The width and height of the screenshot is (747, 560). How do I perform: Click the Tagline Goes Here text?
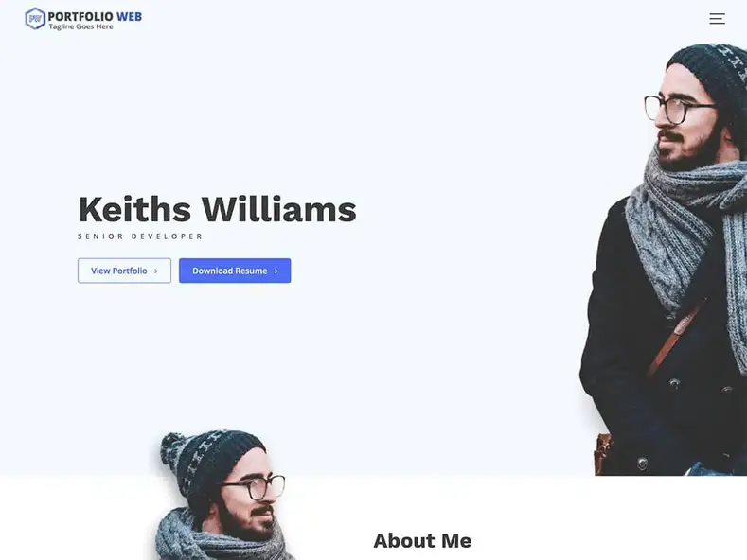click(81, 26)
